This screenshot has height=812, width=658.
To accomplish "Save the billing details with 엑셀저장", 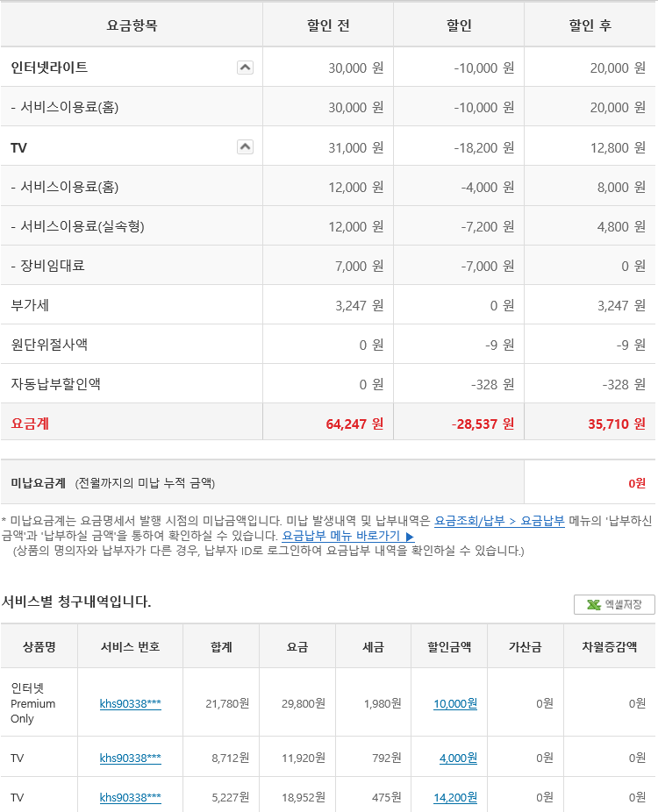I will [614, 604].
